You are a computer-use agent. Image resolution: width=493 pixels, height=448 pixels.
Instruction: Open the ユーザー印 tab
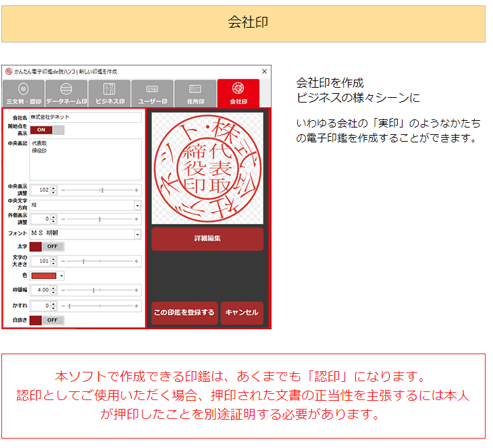point(152,93)
